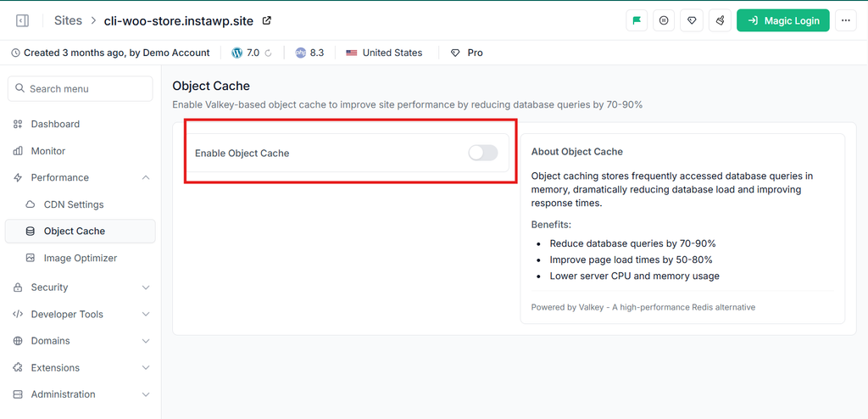Click Improve page load times by 50-80%
The width and height of the screenshot is (868, 419).
pos(631,260)
